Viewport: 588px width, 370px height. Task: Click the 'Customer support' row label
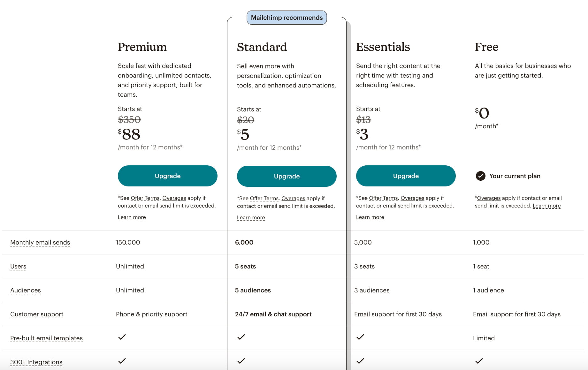coord(36,314)
